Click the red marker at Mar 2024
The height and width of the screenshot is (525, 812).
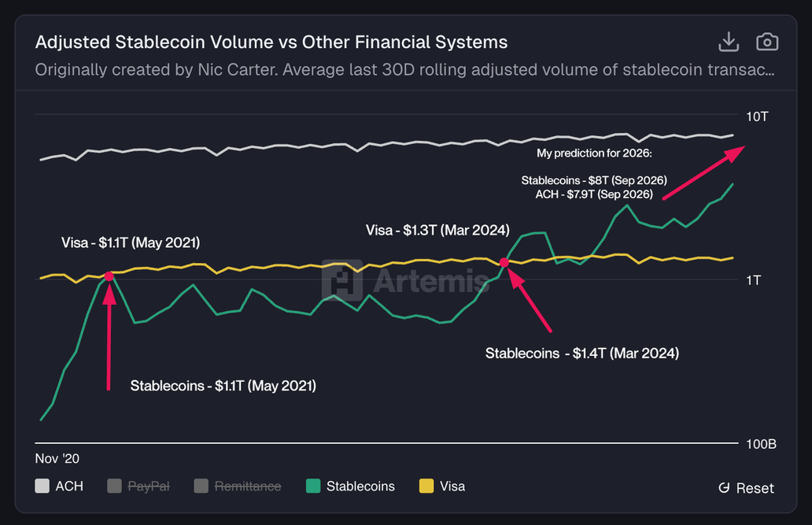pos(504,262)
